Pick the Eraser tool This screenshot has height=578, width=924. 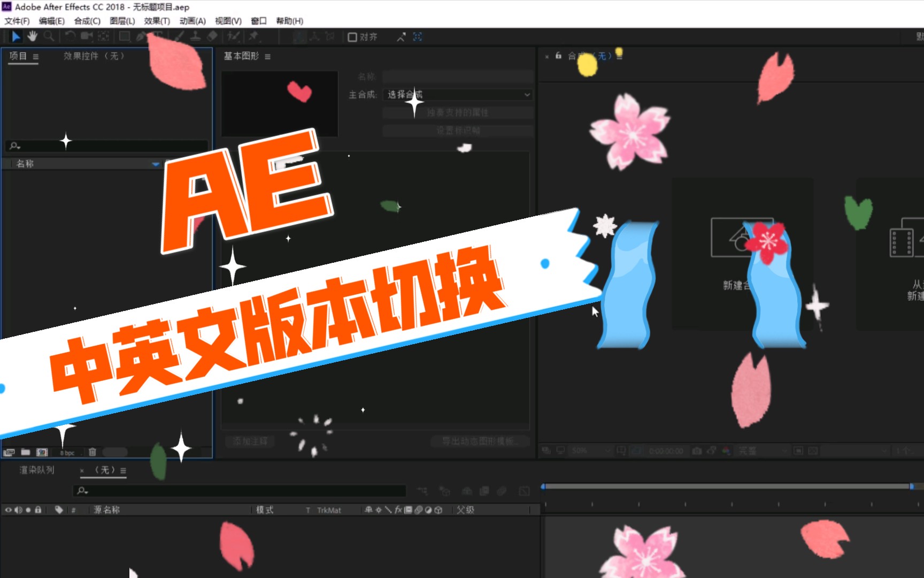point(213,36)
